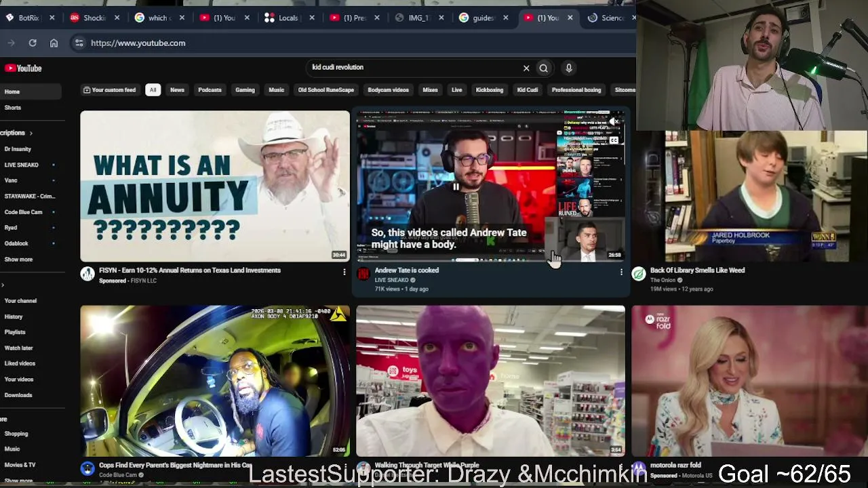The image size is (868, 488).
Task: Select the Podcasts filter chip
Action: [210, 89]
